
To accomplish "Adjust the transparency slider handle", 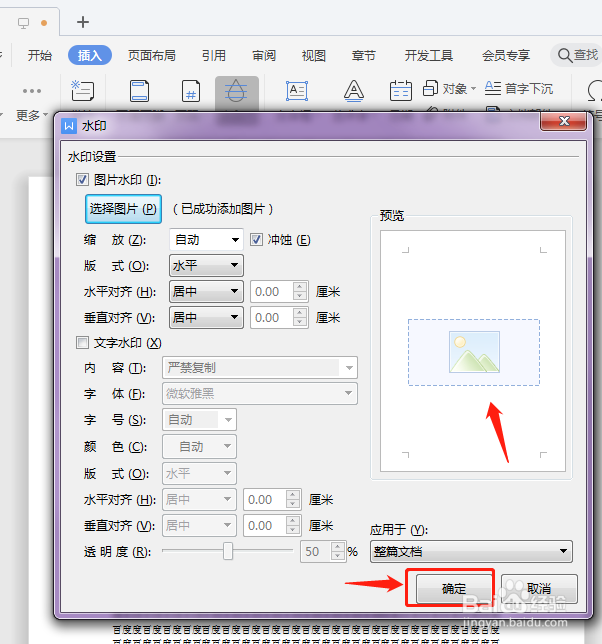I will click(x=228, y=551).
